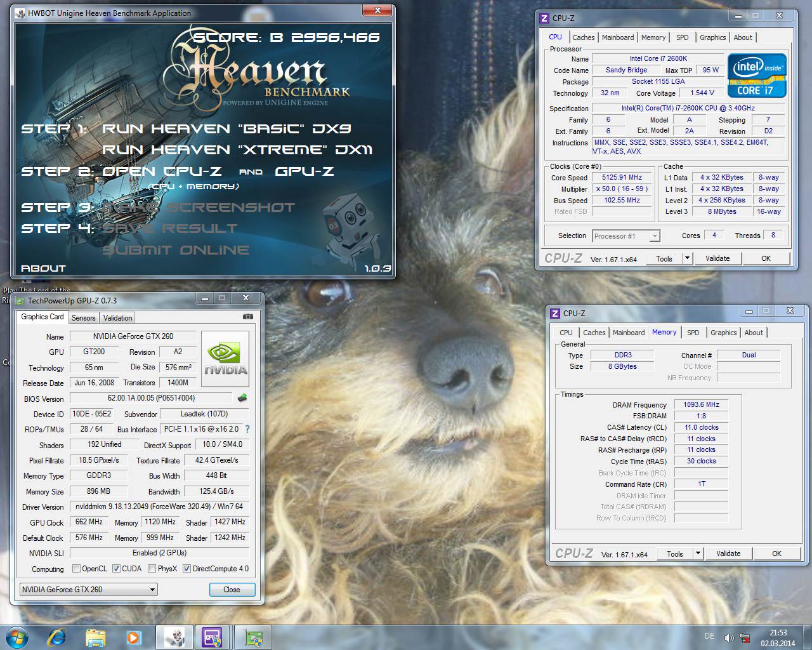The width and height of the screenshot is (812, 650).
Task: Click the BIOS save chip icon in GPU-Z
Action: [x=242, y=398]
